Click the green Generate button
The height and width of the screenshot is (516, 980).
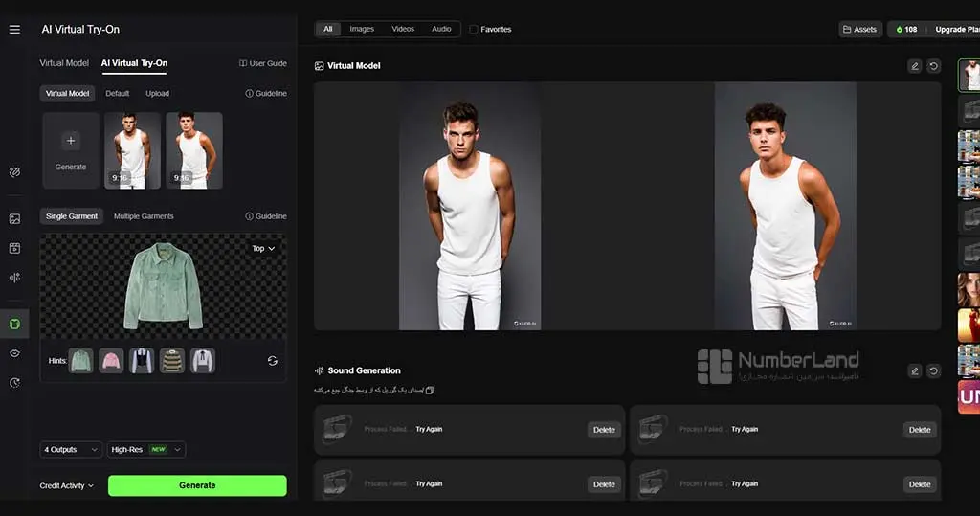(197, 485)
